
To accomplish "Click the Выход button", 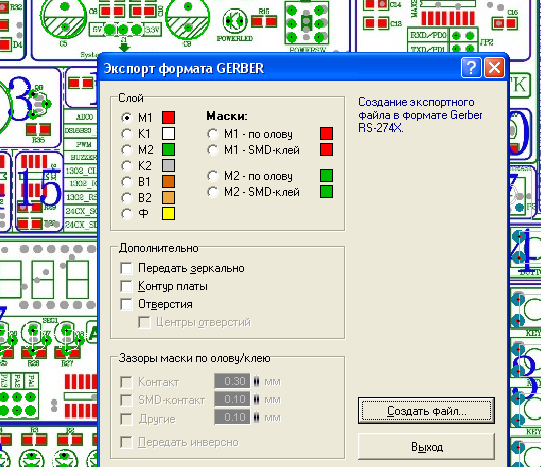I will pyautogui.click(x=426, y=447).
